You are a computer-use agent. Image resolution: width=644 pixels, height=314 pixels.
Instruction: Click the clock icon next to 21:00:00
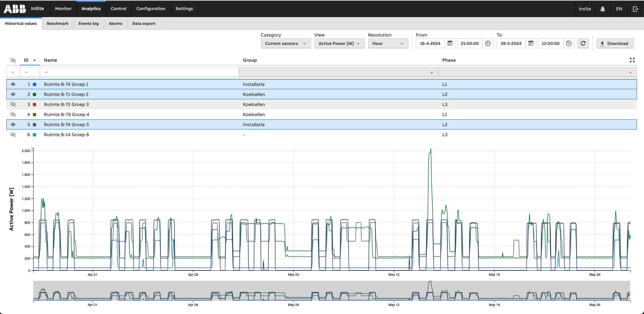point(488,43)
